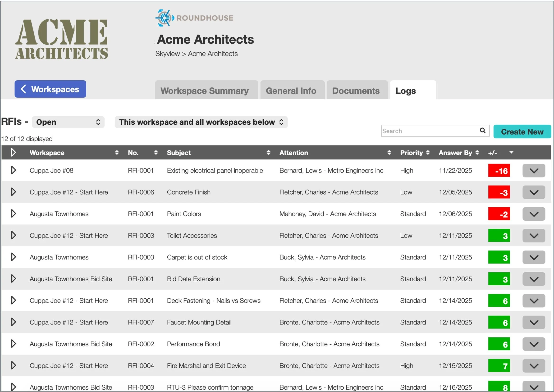Click the search magnifier icon
Image resolution: width=554 pixels, height=392 pixels.
coord(482,131)
